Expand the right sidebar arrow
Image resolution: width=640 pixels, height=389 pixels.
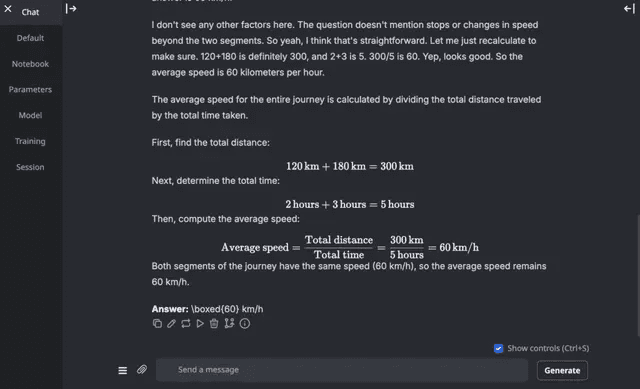tap(629, 9)
